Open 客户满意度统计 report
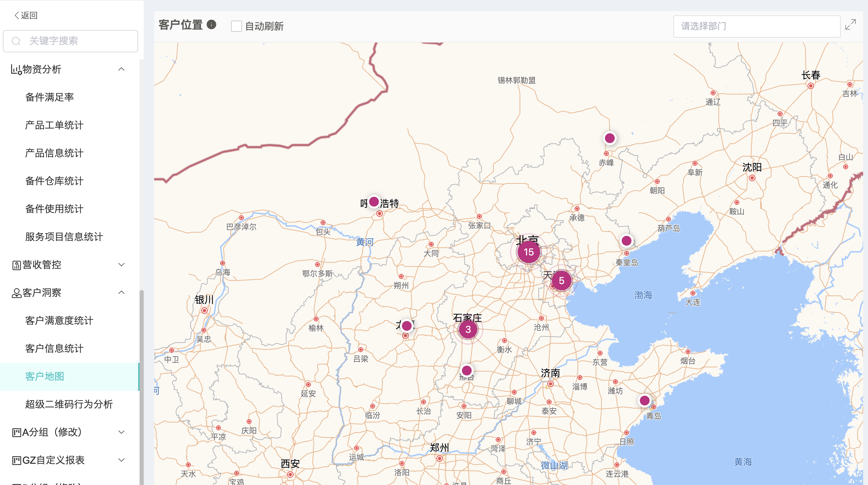The height and width of the screenshot is (485, 868). 59,320
